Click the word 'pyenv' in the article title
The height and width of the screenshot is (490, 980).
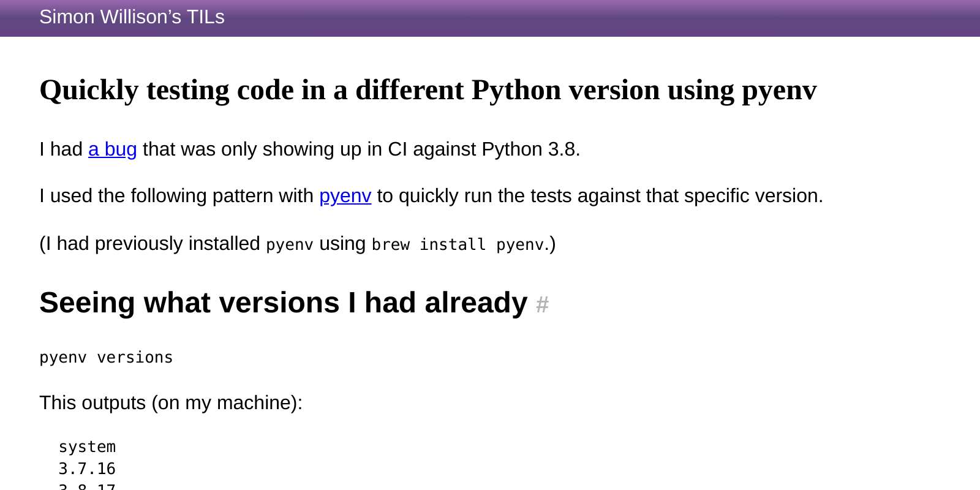(x=779, y=90)
